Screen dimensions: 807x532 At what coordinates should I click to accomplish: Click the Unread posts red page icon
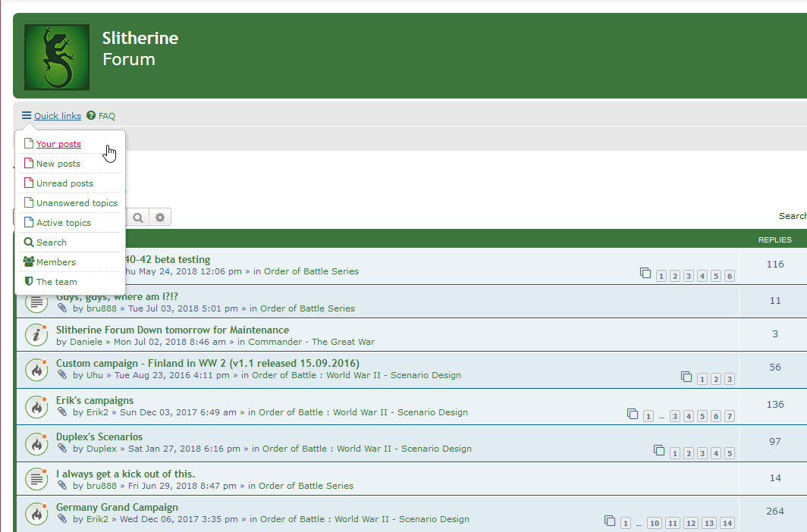[x=29, y=183]
